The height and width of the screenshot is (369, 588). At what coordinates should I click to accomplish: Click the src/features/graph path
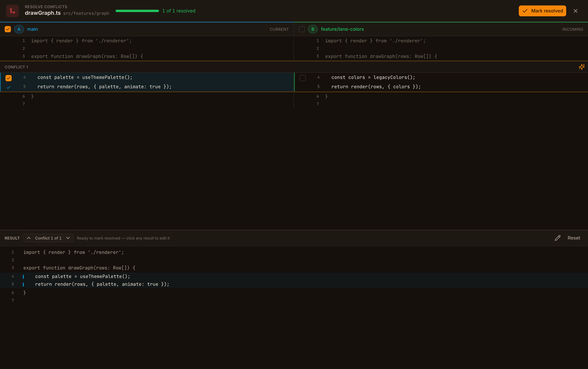pyautogui.click(x=86, y=13)
